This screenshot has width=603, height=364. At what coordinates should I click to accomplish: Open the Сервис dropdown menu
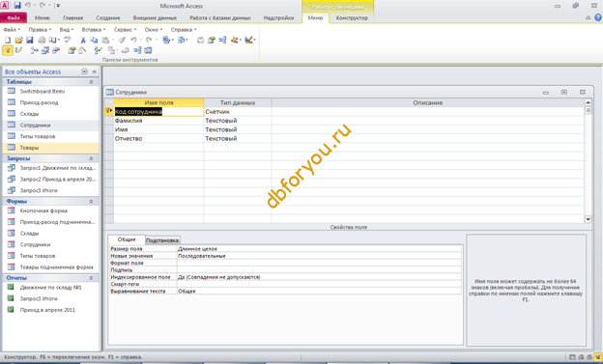(x=125, y=30)
